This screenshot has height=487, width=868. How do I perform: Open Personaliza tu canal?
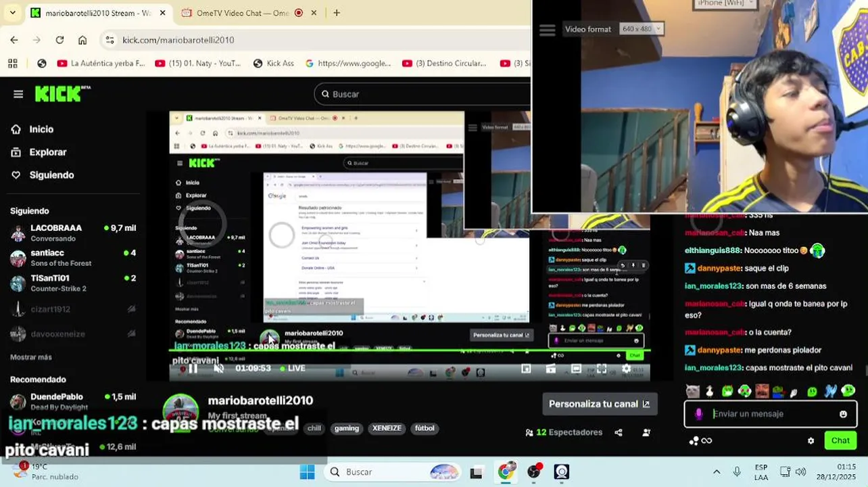[600, 404]
